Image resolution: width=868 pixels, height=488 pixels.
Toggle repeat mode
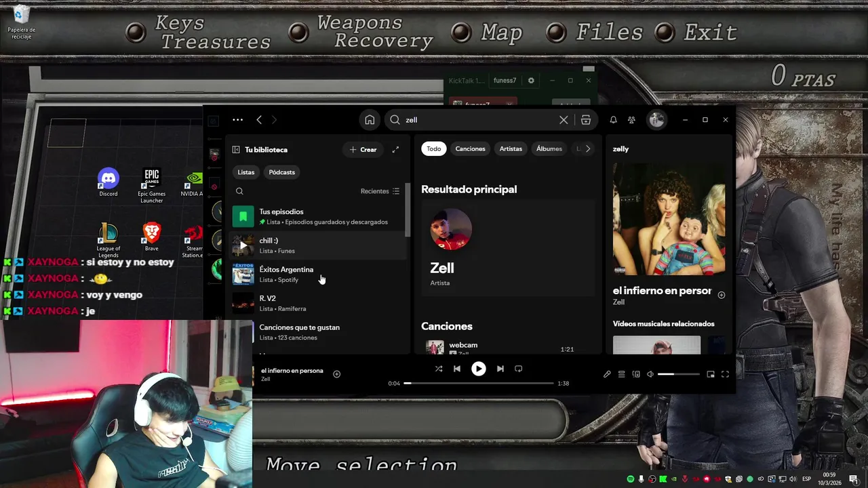click(x=518, y=369)
